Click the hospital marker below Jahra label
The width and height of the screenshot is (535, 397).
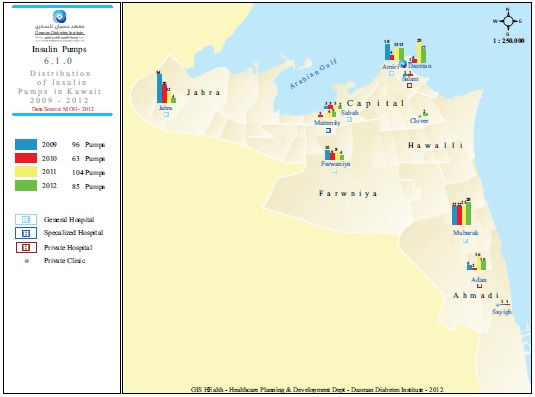166,115
